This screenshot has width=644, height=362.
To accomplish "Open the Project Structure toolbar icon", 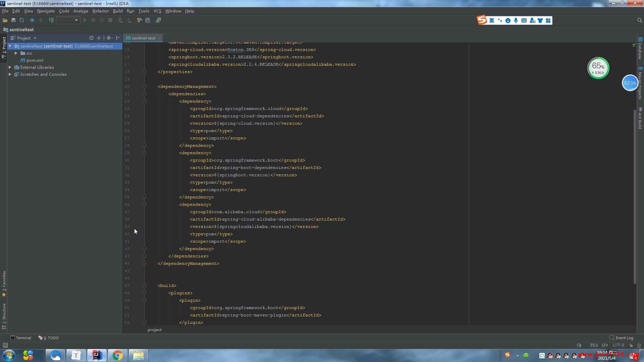I will 148,20.
